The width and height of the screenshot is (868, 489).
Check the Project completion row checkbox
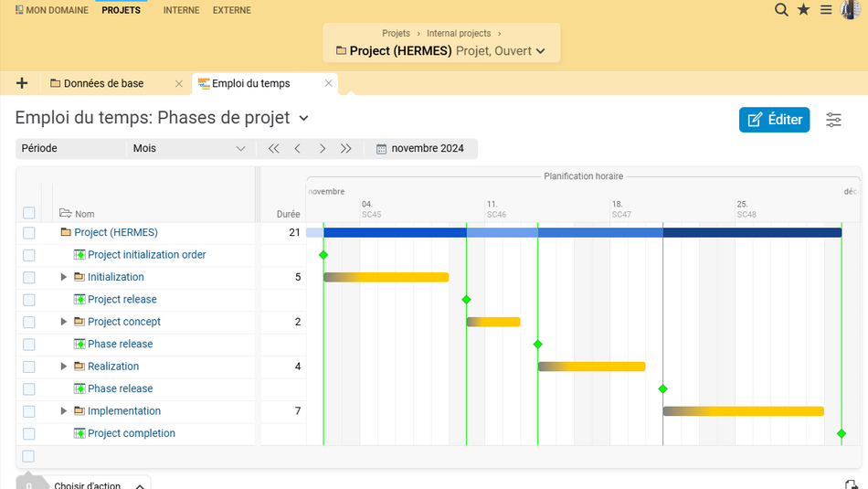pos(29,433)
